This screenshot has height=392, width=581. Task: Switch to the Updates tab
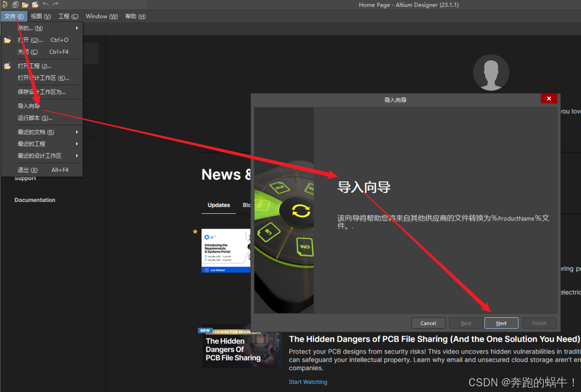pos(219,205)
